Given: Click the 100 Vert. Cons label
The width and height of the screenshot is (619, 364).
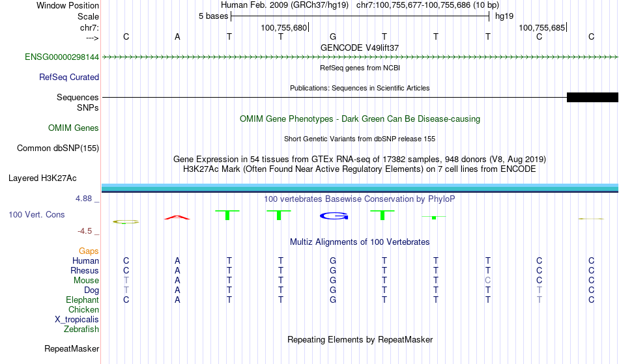Looking at the screenshot, I should [x=36, y=214].
